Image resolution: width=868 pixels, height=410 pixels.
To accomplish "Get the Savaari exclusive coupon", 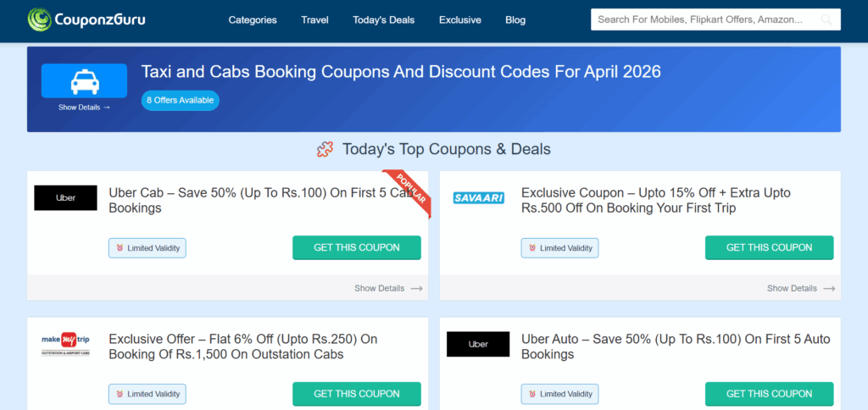I will click(x=769, y=247).
